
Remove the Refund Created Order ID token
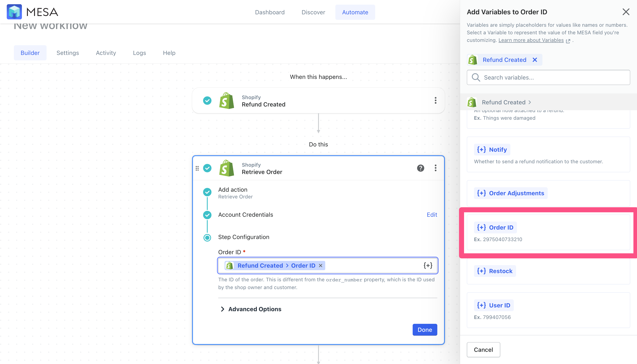[320, 266]
